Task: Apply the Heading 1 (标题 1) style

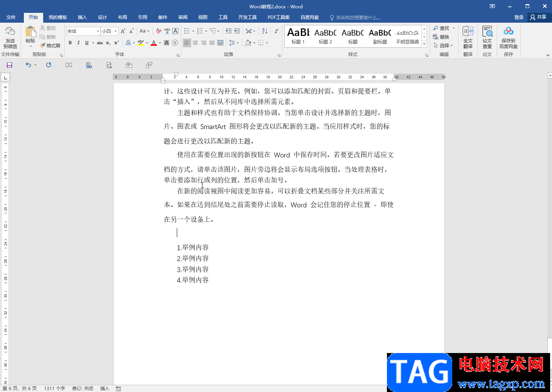Action: tap(298, 37)
